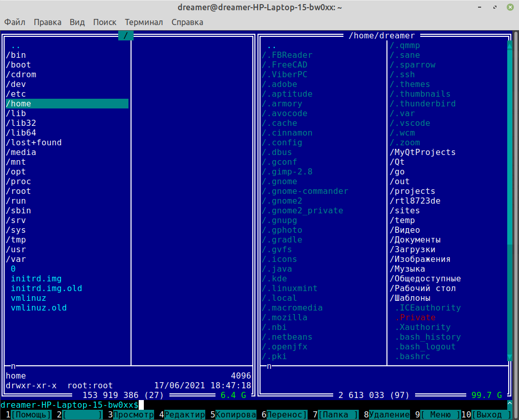Click the Перенос function key button

287,414
